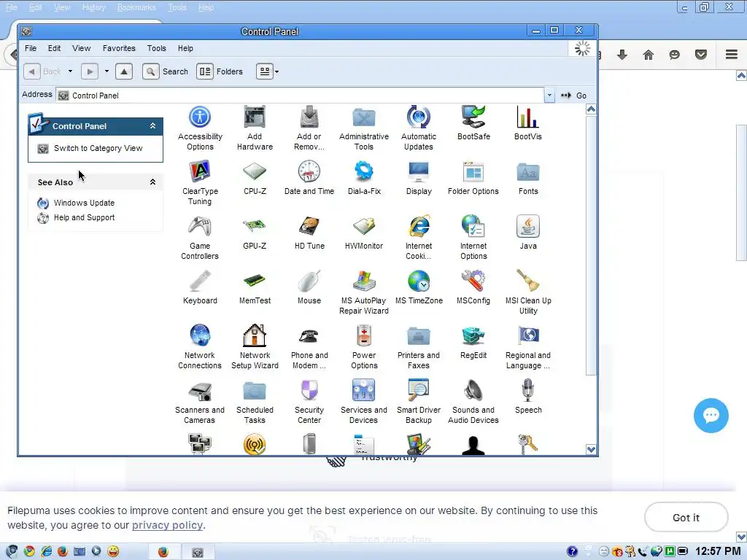This screenshot has width=747, height=560.
Task: Collapse the Control Panel side pane section
Action: coord(153,126)
